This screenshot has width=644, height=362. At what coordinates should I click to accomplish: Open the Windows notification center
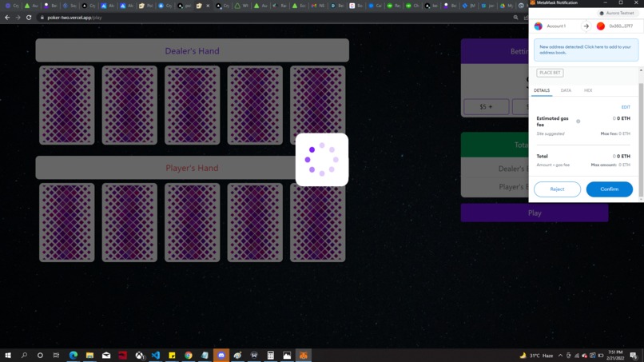634,356
